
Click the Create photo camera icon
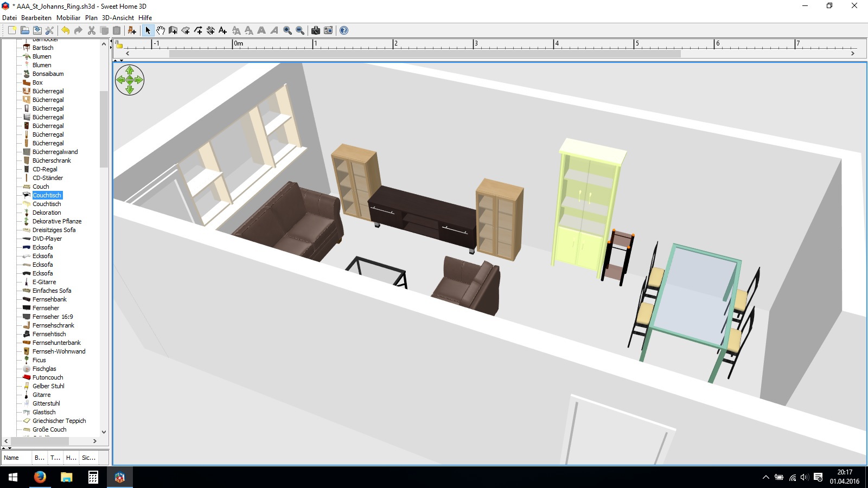pyautogui.click(x=315, y=30)
